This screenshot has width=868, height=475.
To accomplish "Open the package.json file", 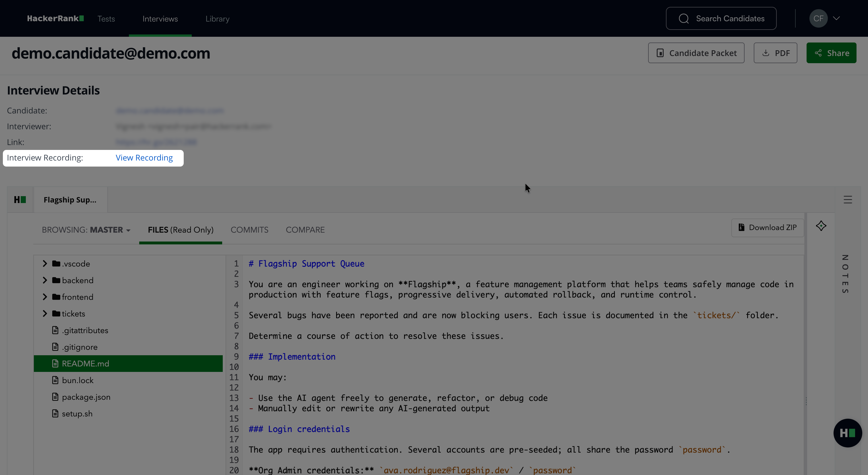I will (86, 397).
